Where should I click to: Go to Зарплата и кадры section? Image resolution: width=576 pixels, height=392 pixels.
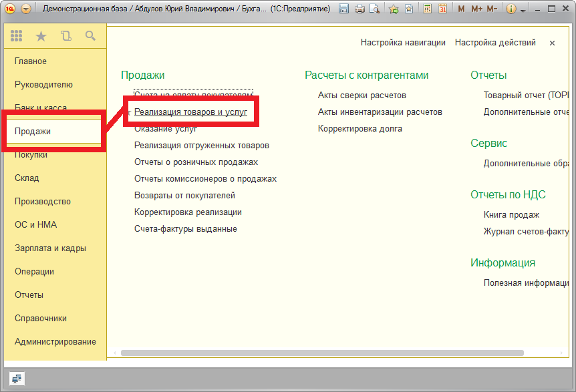[50, 248]
